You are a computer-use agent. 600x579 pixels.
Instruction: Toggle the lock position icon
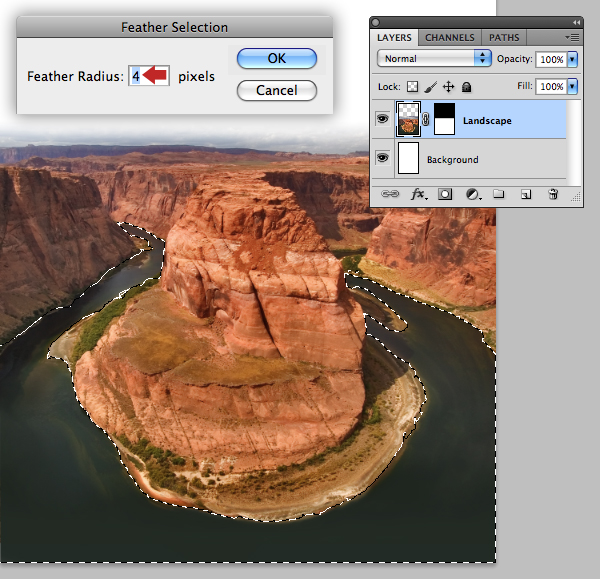(x=448, y=87)
